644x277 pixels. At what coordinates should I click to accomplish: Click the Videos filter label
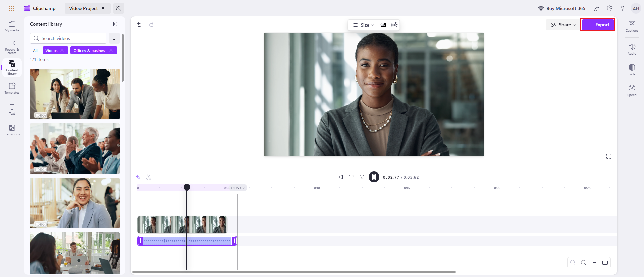[51, 51]
